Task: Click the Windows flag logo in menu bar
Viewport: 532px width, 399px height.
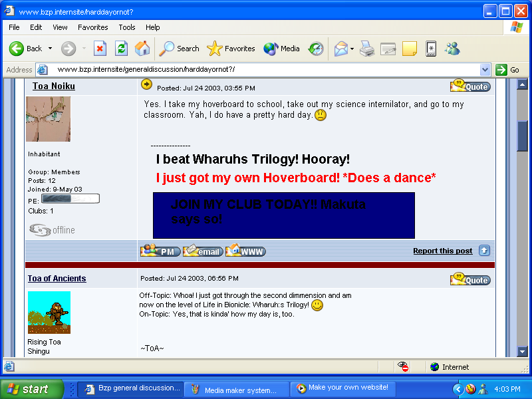Action: tap(517, 27)
